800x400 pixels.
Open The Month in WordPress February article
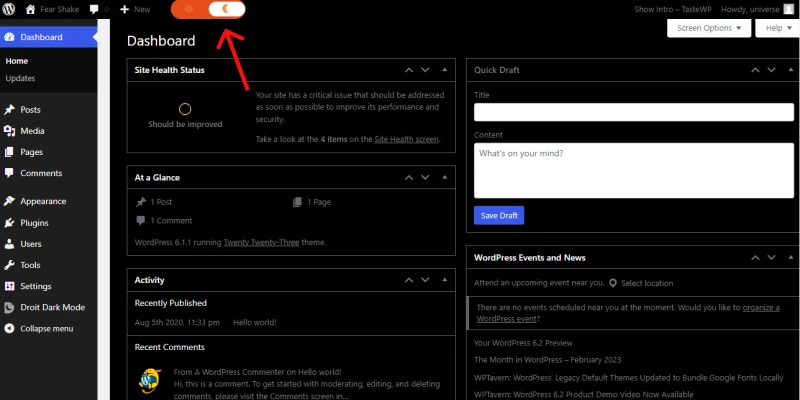click(x=547, y=360)
